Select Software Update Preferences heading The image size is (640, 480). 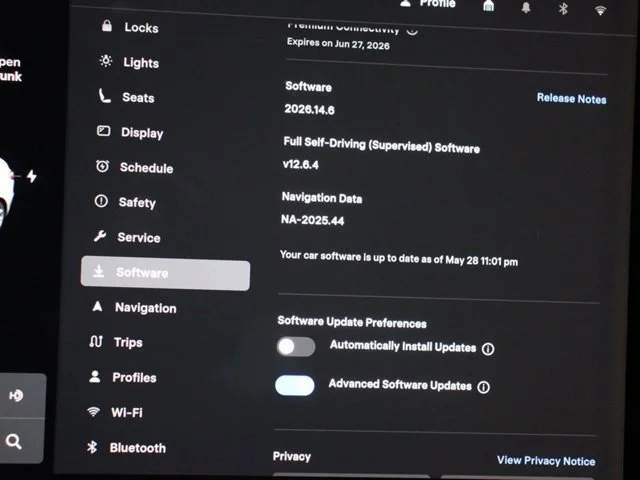tap(352, 322)
